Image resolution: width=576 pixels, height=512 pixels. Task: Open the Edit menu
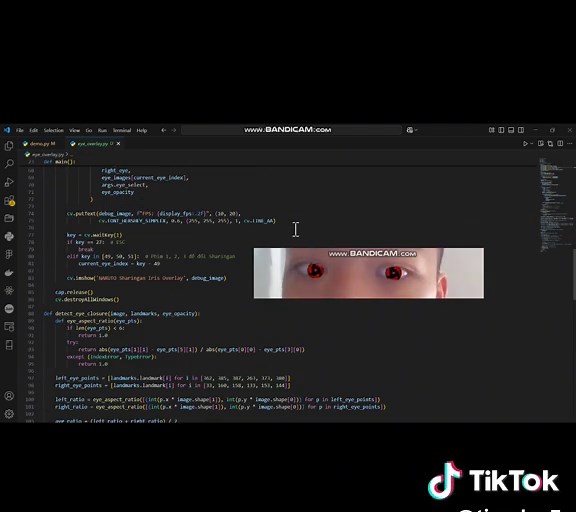coord(34,130)
